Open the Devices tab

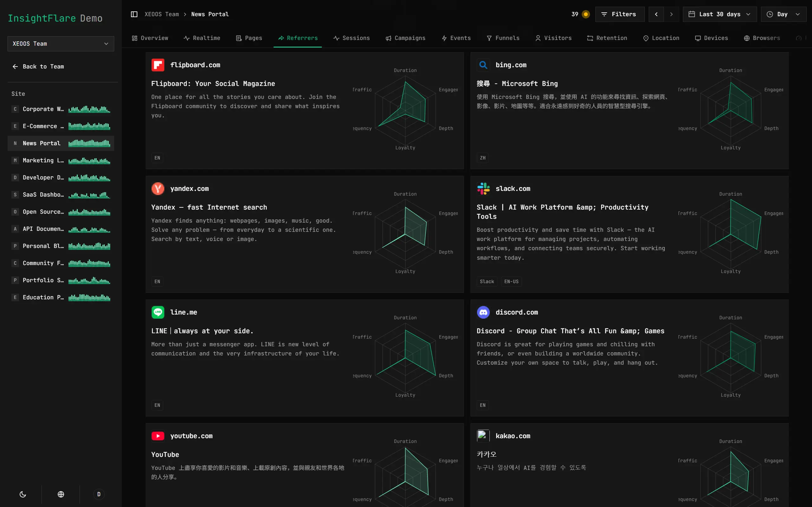click(711, 38)
